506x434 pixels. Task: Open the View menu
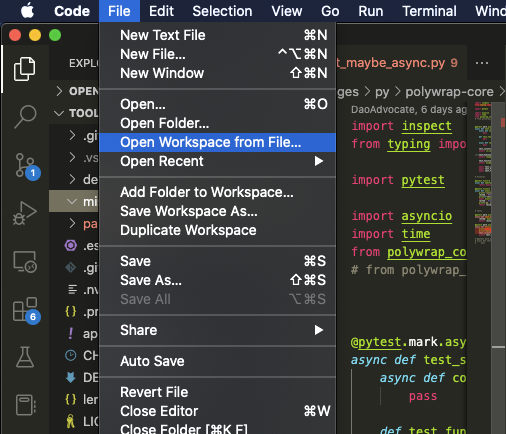pos(287,11)
